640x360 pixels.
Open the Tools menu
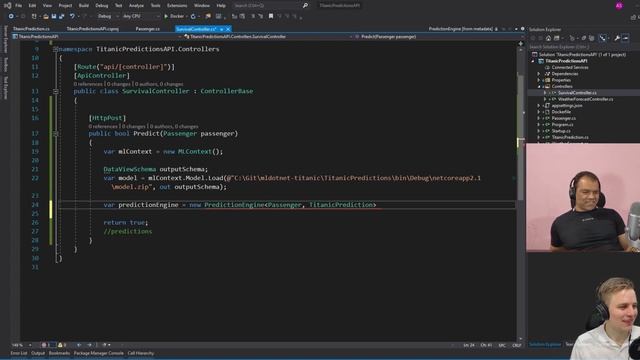156,6
